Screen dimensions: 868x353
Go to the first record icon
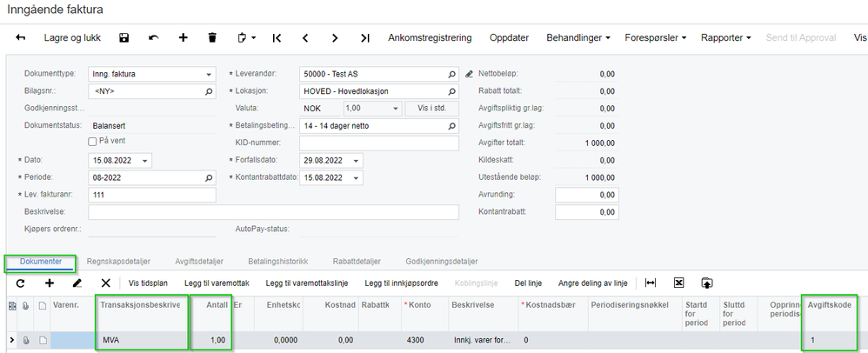pyautogui.click(x=277, y=37)
